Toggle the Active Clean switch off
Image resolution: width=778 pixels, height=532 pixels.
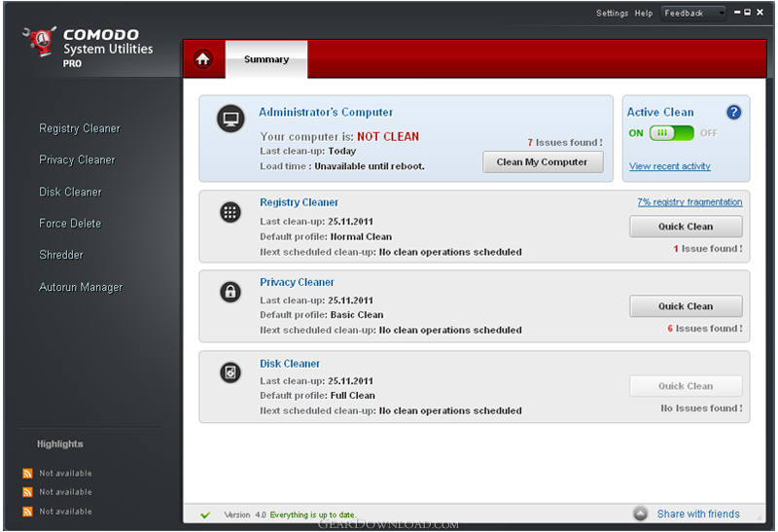pos(671,133)
